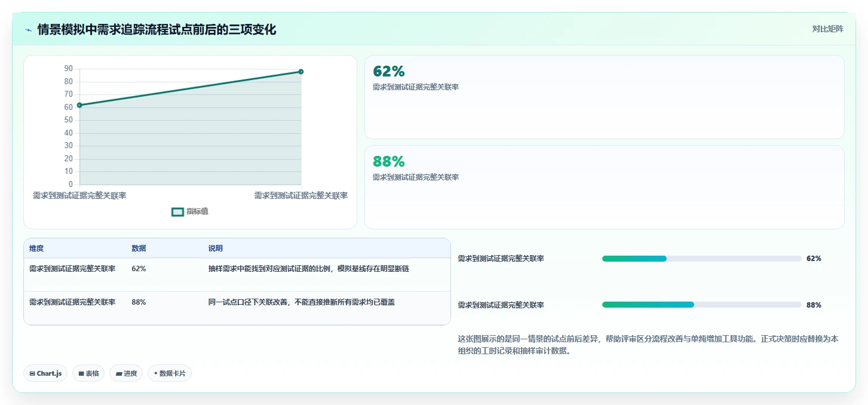The image size is (868, 405).
Task: Open the 88% metric card
Action: 604,187
